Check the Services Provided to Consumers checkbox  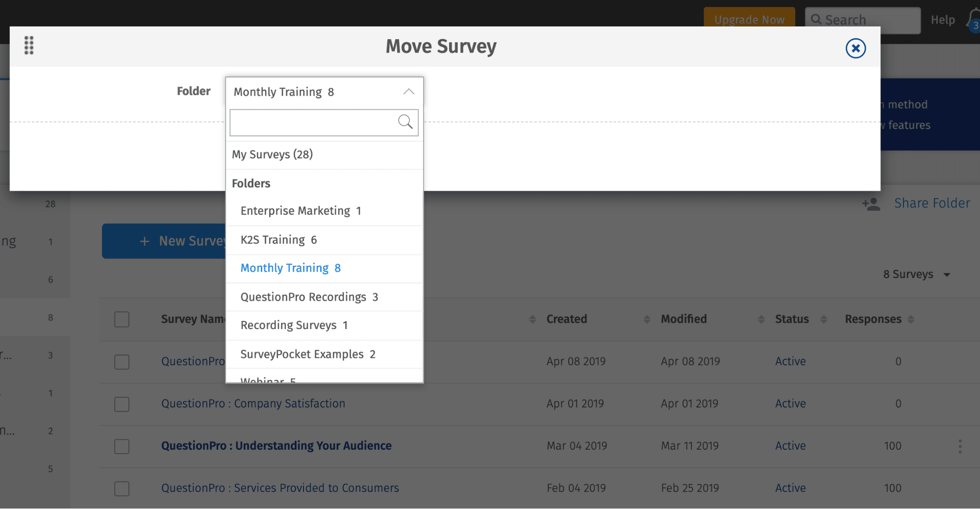click(x=122, y=489)
